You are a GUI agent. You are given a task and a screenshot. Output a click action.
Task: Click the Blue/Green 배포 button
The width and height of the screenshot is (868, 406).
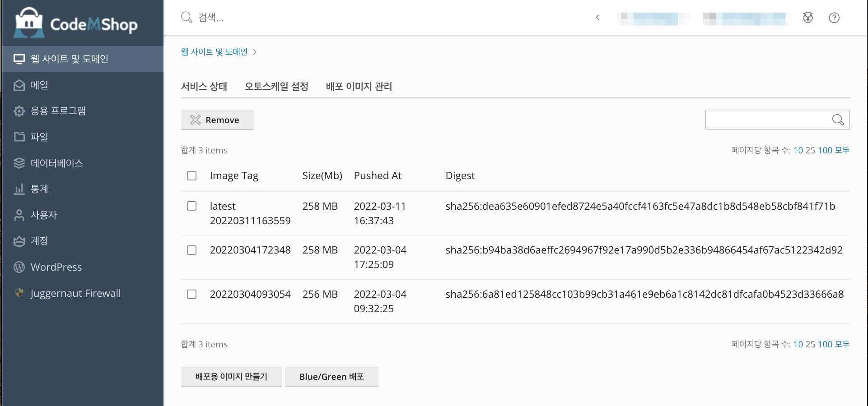tap(331, 377)
